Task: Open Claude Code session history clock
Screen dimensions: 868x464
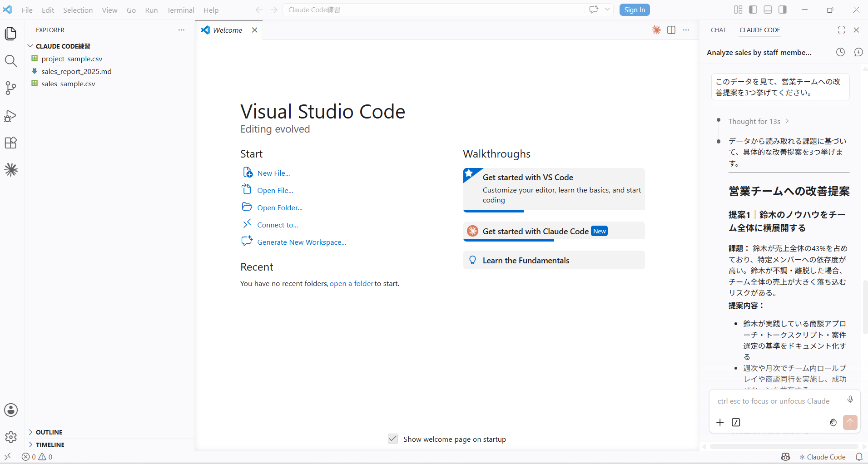Action: pyautogui.click(x=841, y=52)
